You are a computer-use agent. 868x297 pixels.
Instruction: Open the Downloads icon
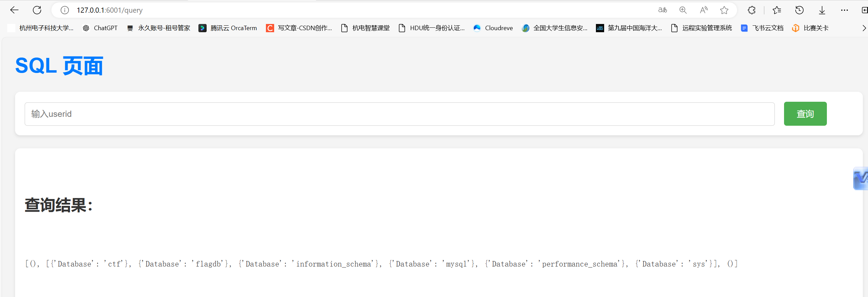(822, 10)
